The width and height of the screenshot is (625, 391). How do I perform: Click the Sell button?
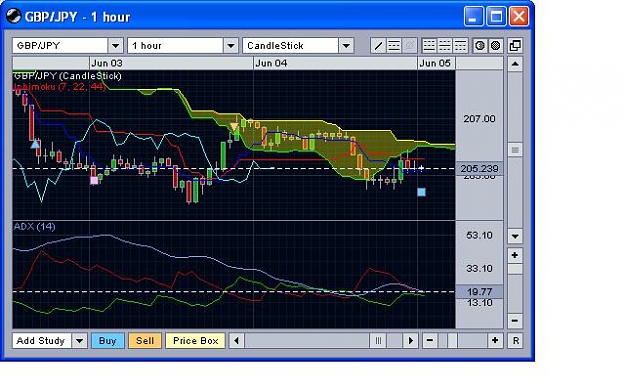(145, 341)
